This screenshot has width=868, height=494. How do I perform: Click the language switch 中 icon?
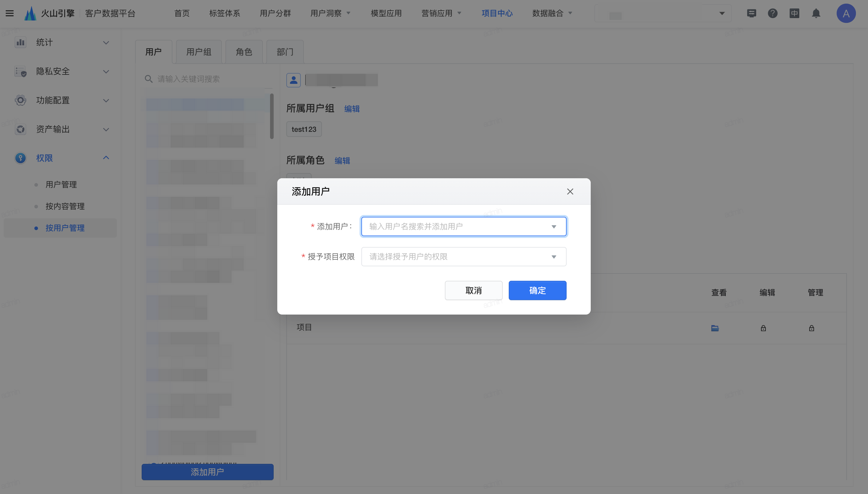click(x=794, y=13)
